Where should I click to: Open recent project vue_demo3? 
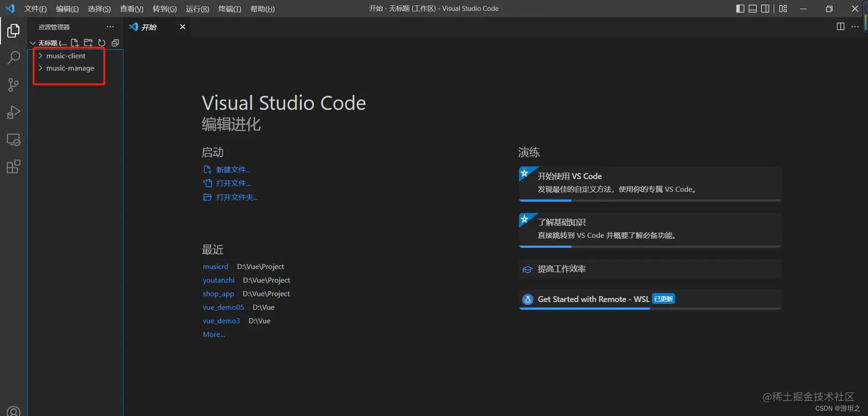221,321
